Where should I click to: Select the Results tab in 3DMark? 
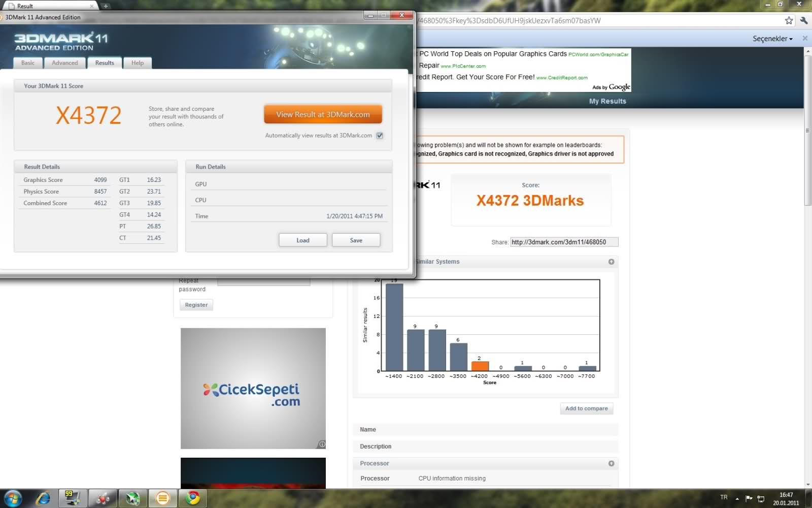(x=105, y=63)
